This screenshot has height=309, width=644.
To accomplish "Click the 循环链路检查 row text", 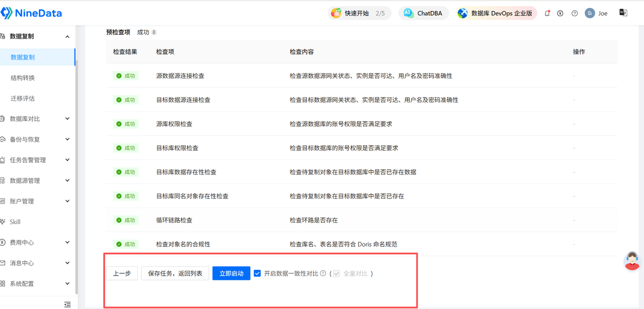I will (174, 220).
